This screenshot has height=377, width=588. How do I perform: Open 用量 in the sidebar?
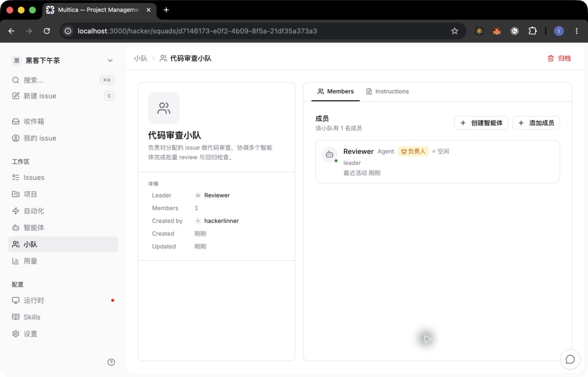pyautogui.click(x=62, y=261)
